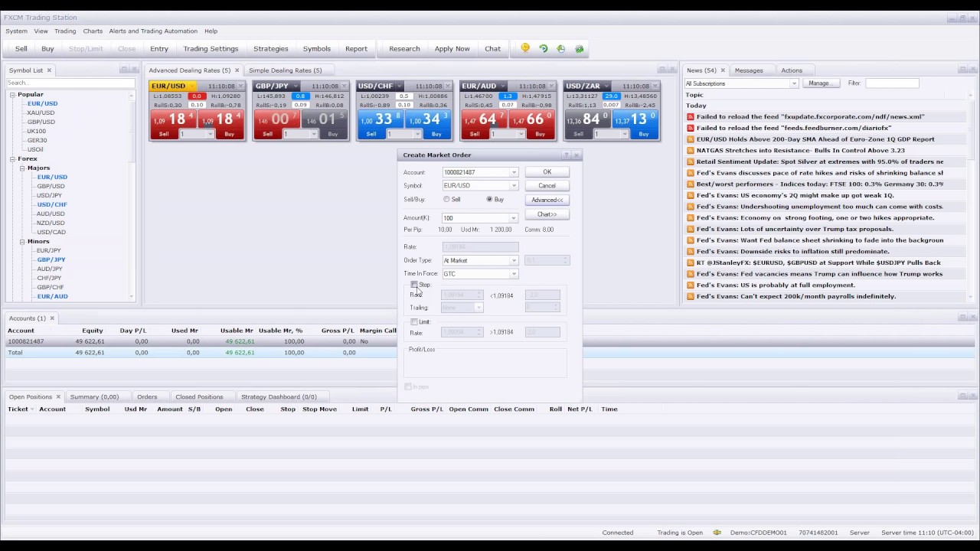Click the Apply Now toolbar button
The height and width of the screenshot is (551, 980).
tap(452, 49)
